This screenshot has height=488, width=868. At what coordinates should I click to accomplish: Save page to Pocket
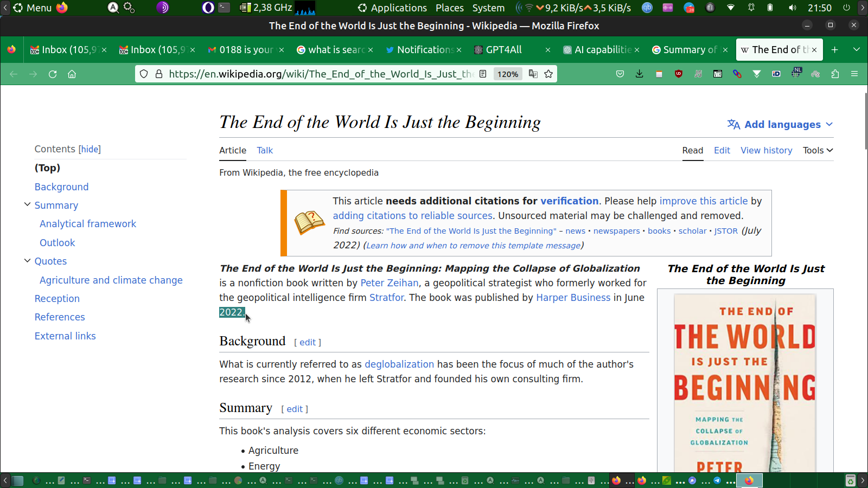click(x=620, y=74)
